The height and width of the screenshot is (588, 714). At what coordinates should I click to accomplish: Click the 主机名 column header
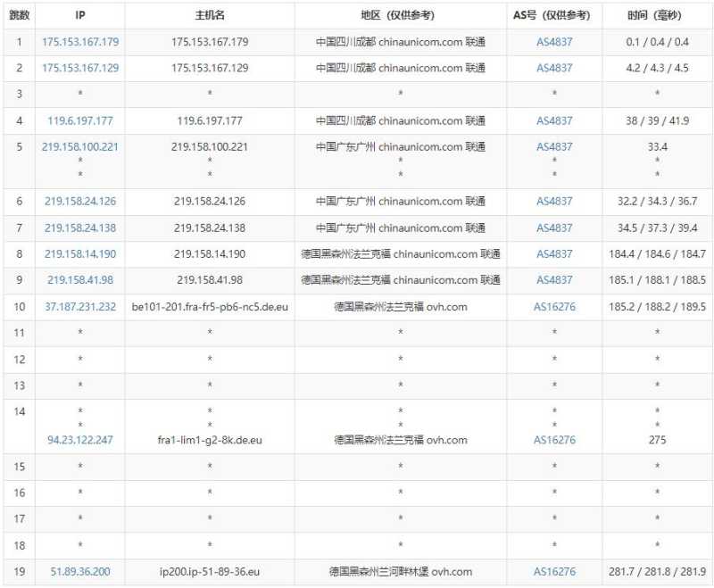210,15
